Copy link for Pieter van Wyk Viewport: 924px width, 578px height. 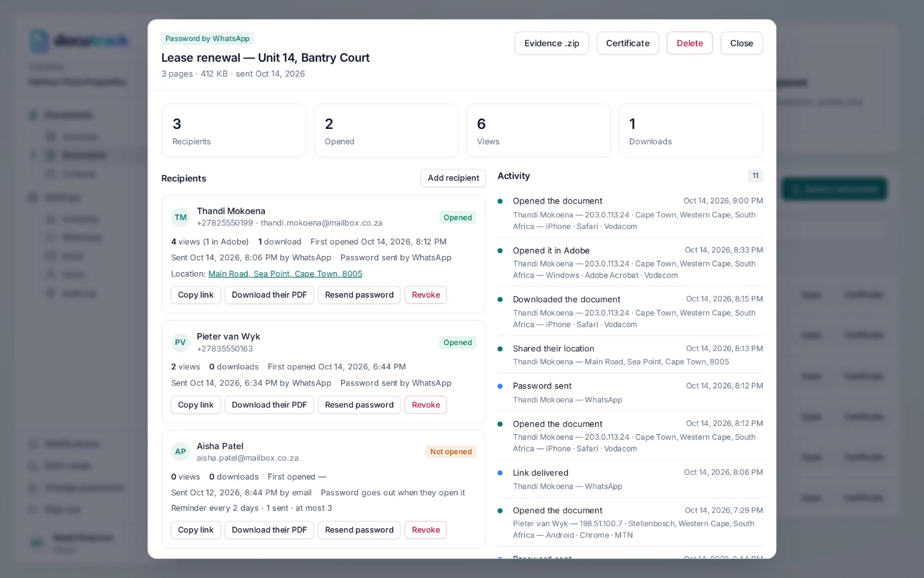click(196, 405)
